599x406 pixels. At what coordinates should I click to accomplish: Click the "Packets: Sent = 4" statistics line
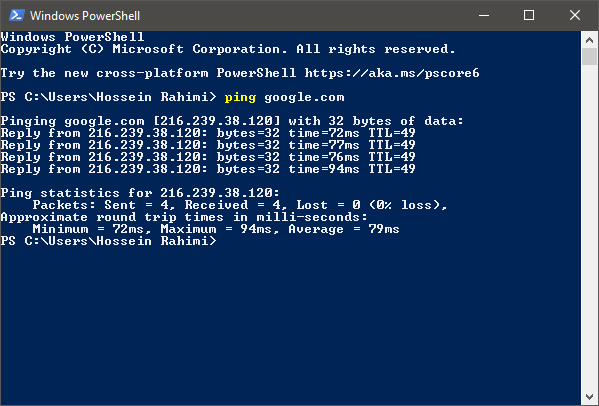point(240,205)
